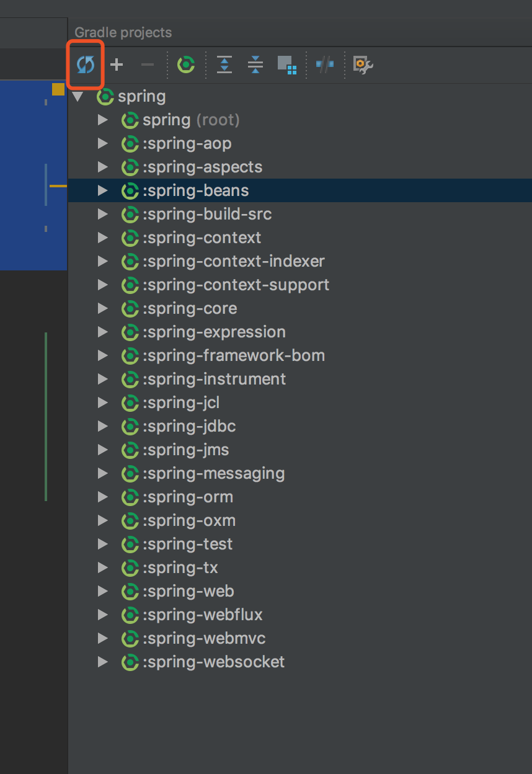
Task: Click the Gradle icon beside :spring-web
Action: 130,592
